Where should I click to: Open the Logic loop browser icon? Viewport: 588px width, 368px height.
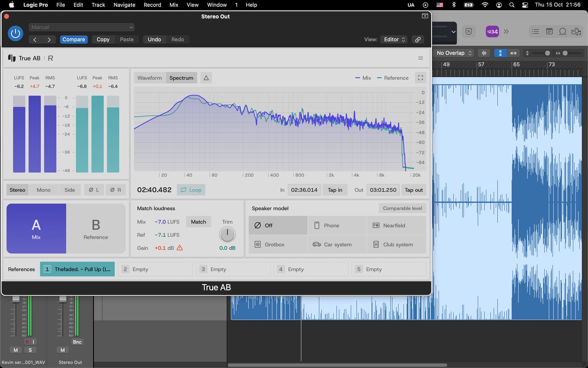coord(563,31)
